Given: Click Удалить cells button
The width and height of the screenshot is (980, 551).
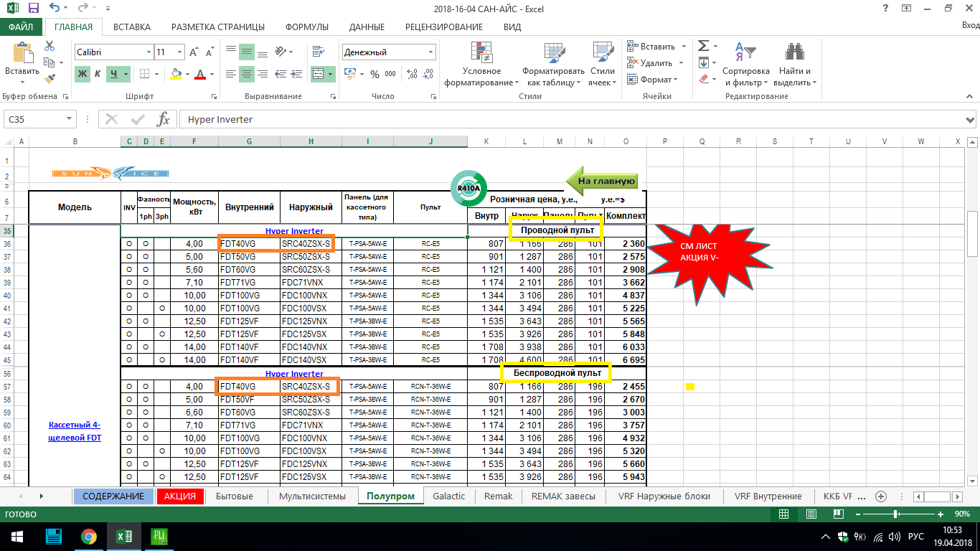Looking at the screenshot, I should coord(651,62).
